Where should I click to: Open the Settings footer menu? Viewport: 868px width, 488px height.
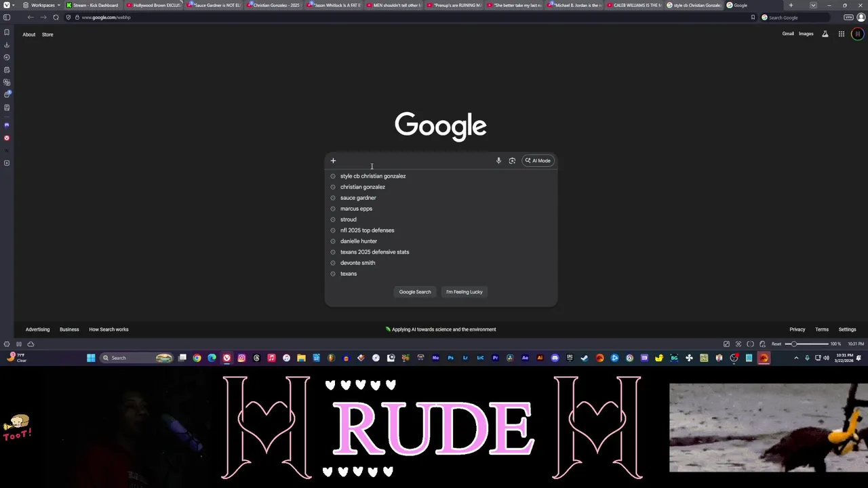pyautogui.click(x=848, y=329)
